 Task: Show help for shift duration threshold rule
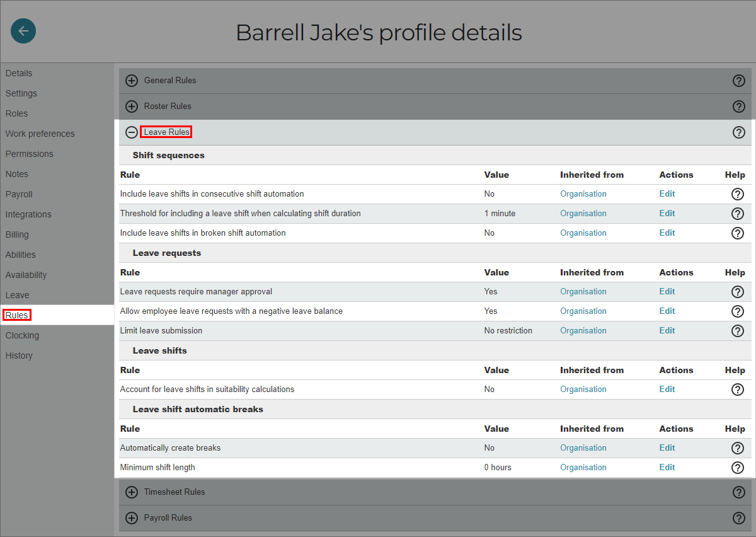pos(738,214)
